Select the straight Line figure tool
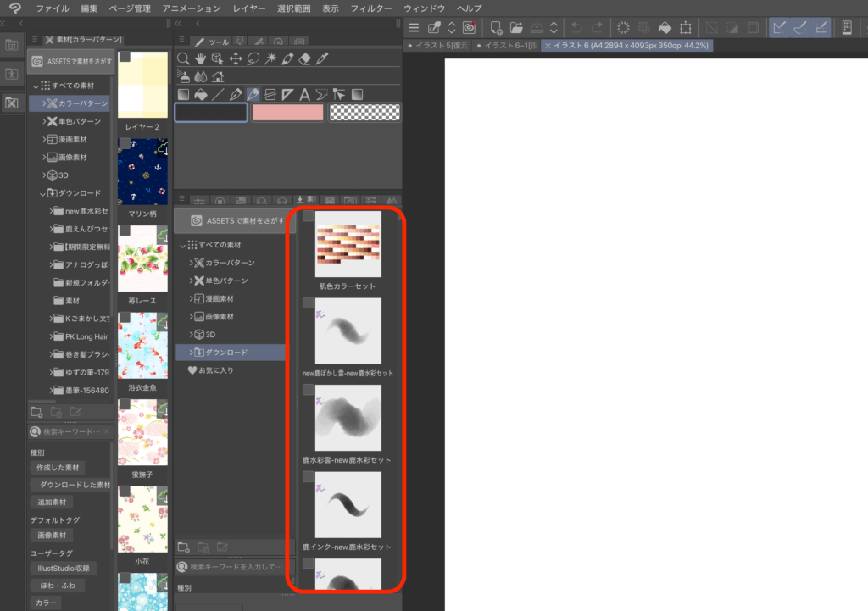 [218, 95]
